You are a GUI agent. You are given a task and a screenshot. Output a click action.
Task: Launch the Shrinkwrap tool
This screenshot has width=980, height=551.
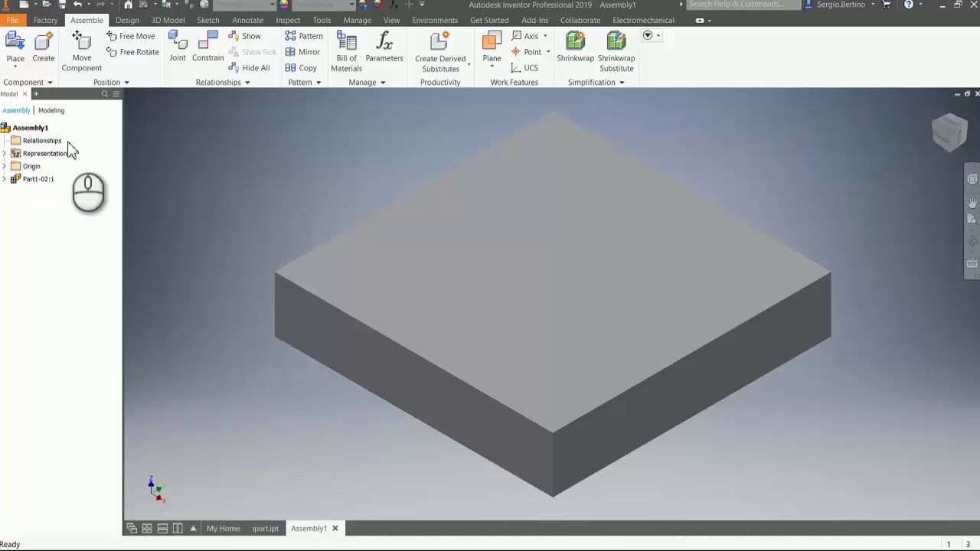coord(575,47)
